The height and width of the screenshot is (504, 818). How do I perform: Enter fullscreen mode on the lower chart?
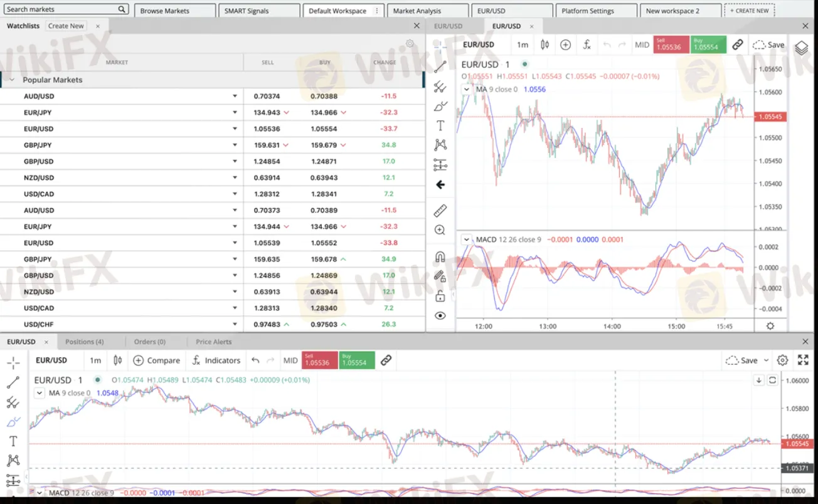click(x=803, y=360)
